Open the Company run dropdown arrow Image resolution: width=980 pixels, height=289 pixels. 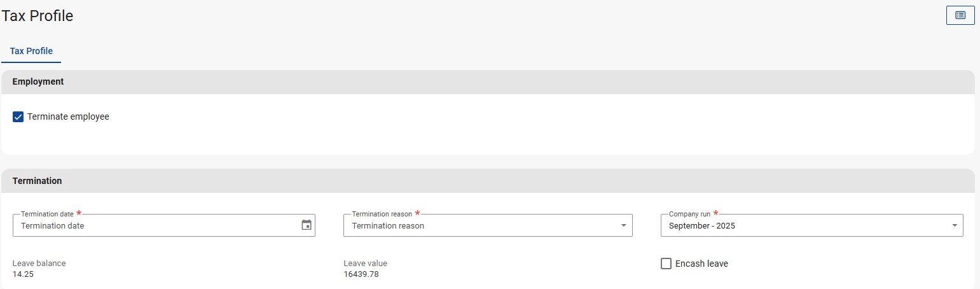954,225
